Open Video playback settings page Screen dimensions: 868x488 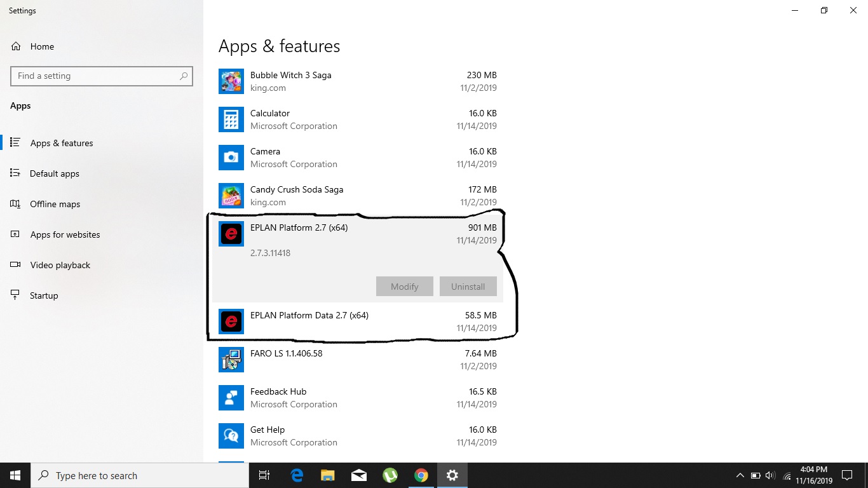[102, 265]
